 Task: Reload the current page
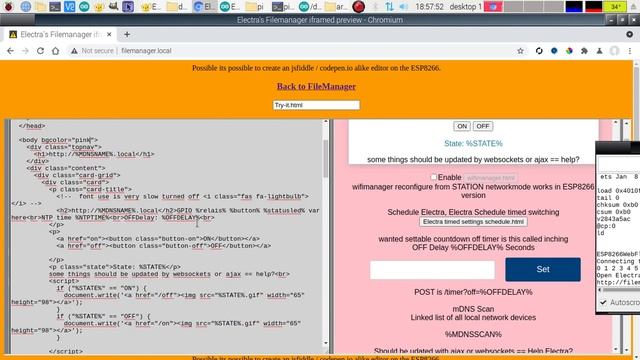pos(40,51)
